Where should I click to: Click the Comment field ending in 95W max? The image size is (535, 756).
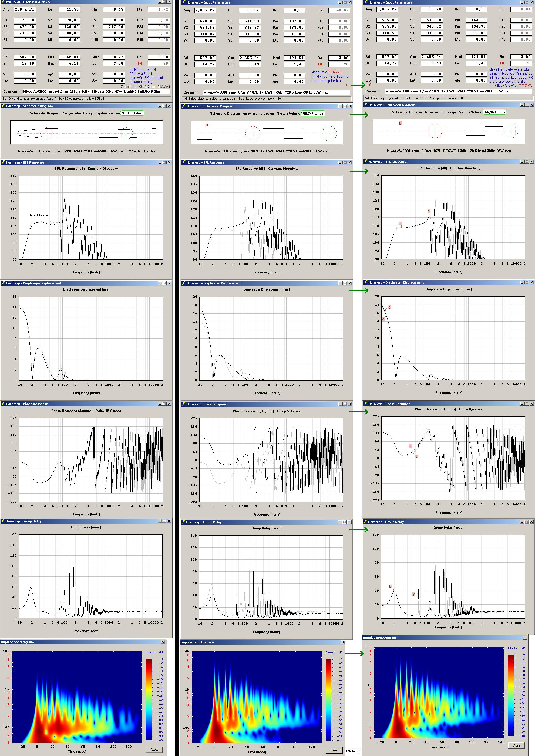click(459, 91)
